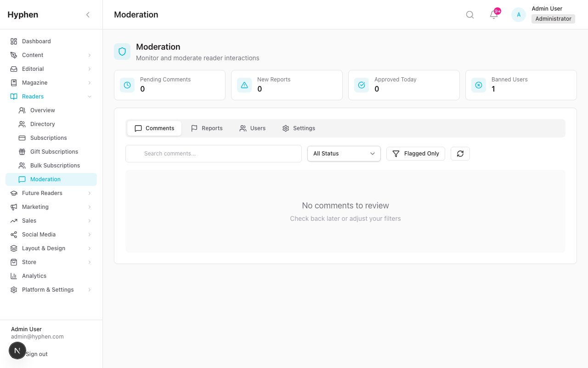
Task: Click the Admin User avatar circle
Action: pyautogui.click(x=518, y=14)
